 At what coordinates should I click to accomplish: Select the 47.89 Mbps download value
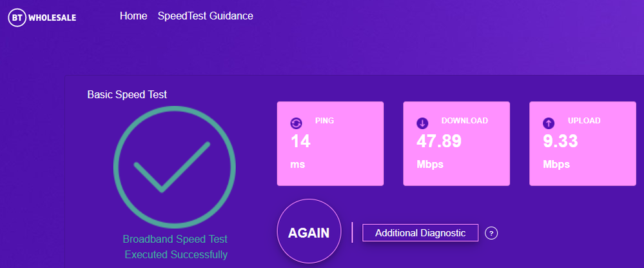pos(439,141)
